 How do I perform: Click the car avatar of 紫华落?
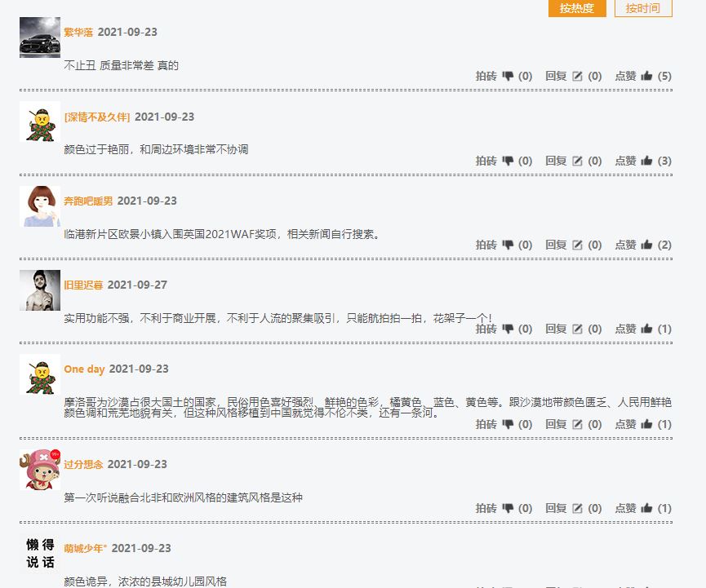[40, 38]
